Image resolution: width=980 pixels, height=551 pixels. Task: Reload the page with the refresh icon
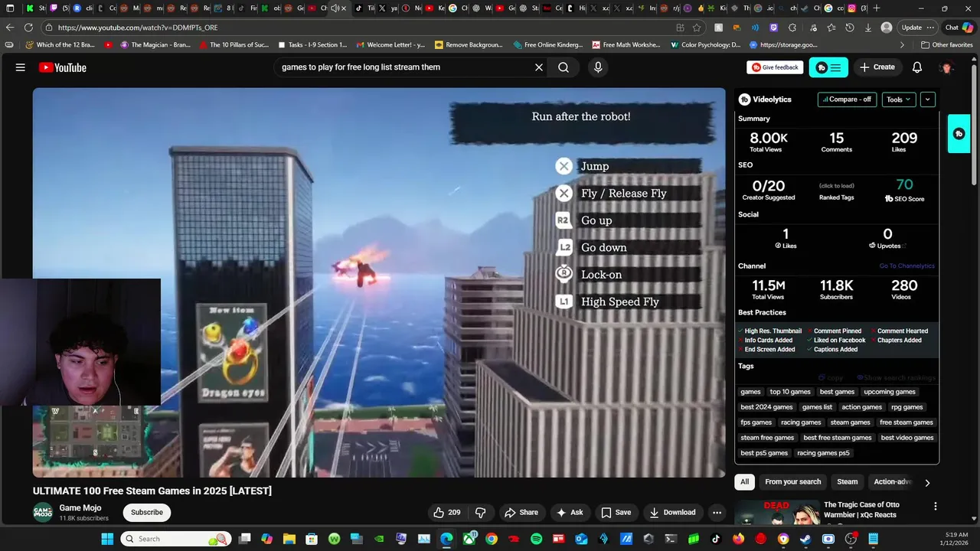pyautogui.click(x=29, y=28)
